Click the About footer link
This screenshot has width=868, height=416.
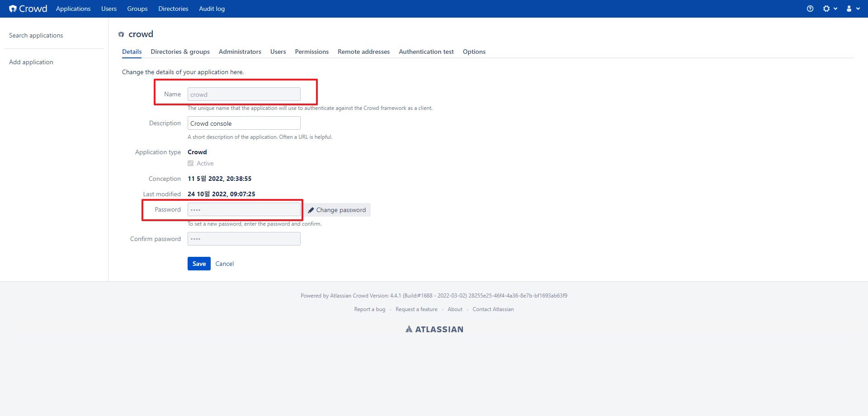[455, 309]
